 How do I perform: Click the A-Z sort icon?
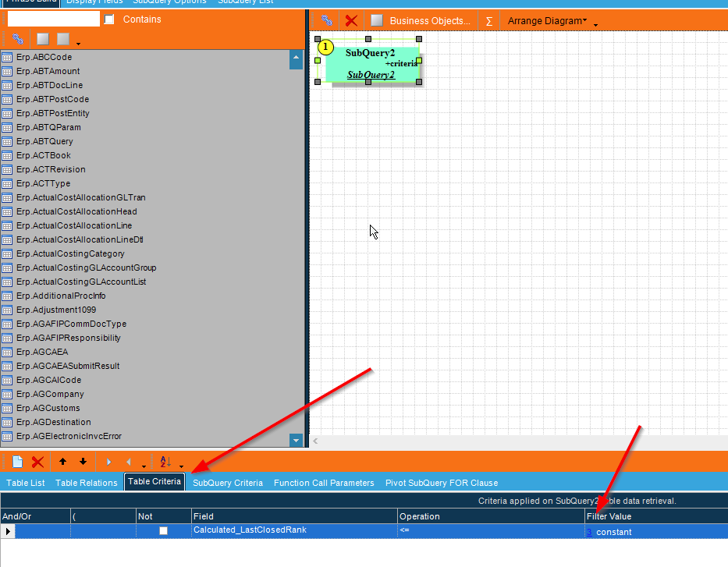[165, 462]
